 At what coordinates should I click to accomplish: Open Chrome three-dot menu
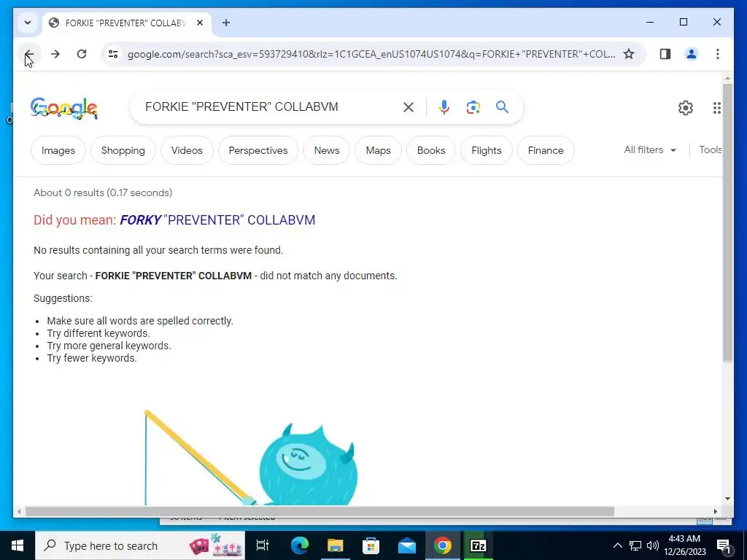pyautogui.click(x=718, y=54)
